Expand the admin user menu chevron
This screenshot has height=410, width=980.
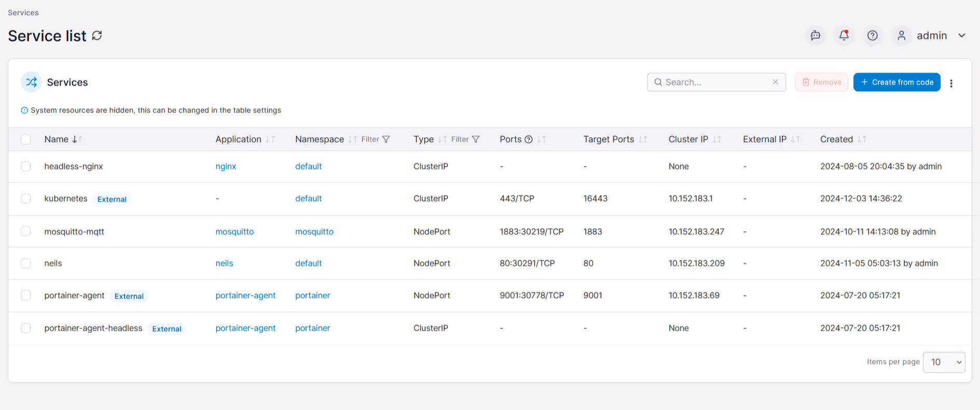tap(962, 36)
